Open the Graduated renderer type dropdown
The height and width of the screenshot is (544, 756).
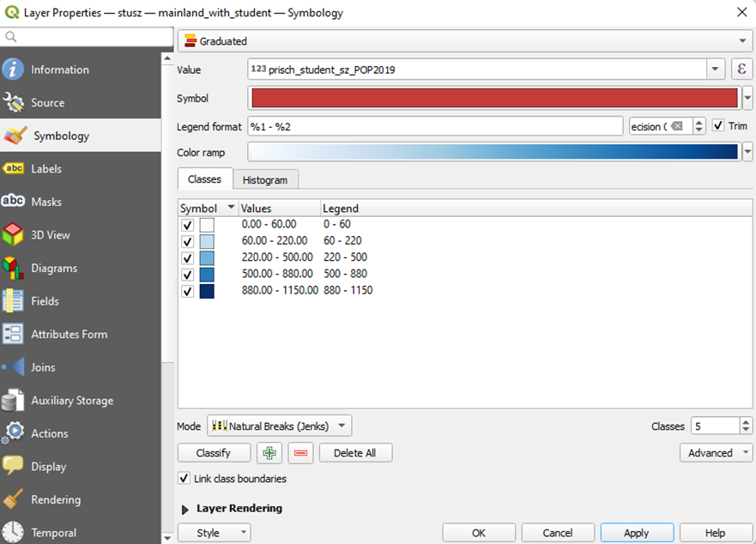pos(464,41)
